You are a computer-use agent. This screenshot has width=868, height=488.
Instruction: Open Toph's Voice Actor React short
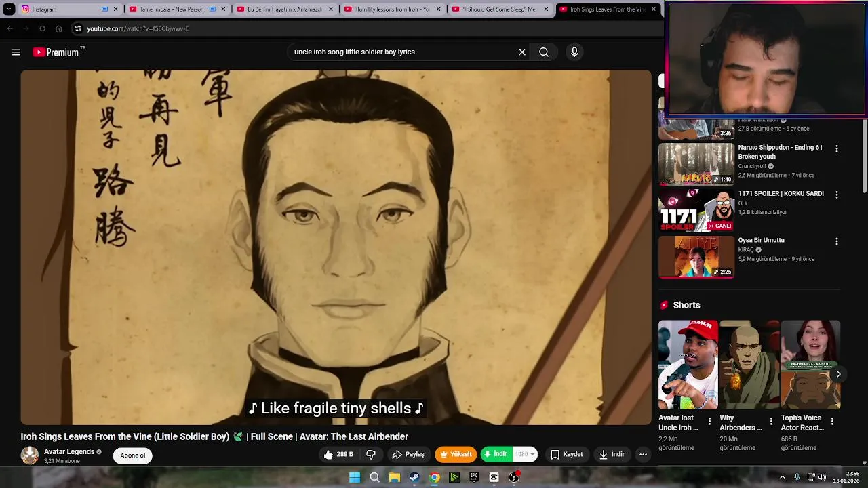coord(810,365)
